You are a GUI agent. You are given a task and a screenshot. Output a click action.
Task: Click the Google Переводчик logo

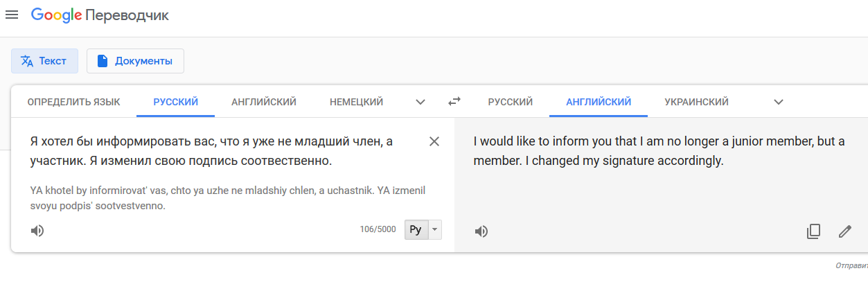click(x=100, y=15)
